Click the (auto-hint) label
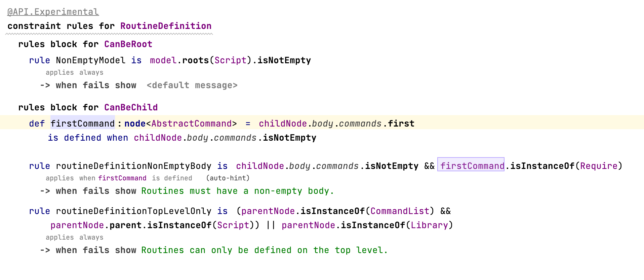Image resolution: width=644 pixels, height=280 pixels. pos(228,178)
